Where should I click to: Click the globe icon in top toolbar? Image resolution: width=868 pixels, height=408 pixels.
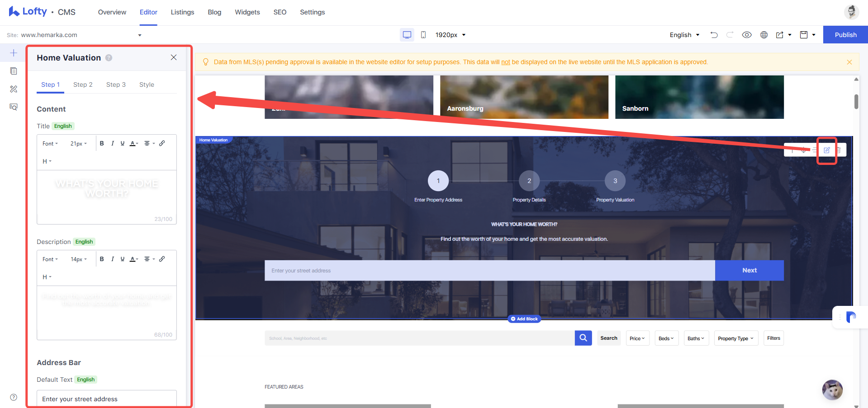764,35
